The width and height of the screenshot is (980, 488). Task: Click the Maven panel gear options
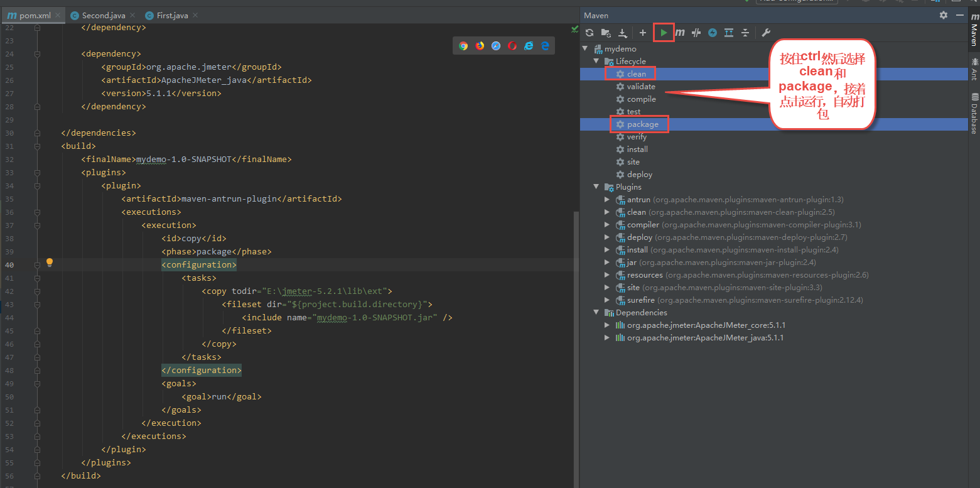coord(943,15)
